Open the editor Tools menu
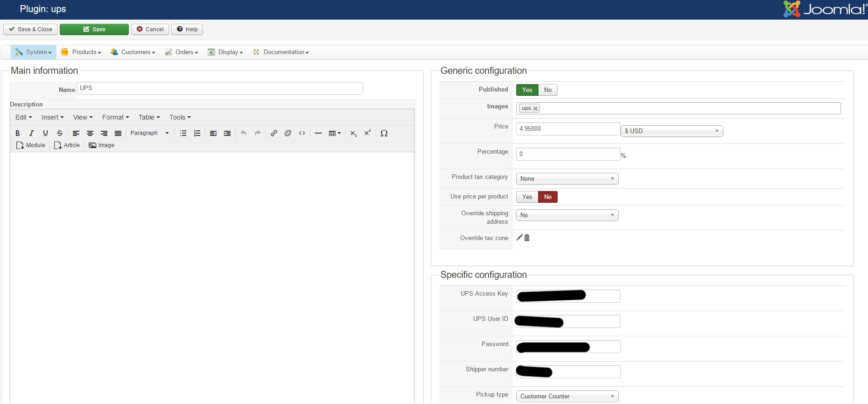The width and height of the screenshot is (868, 404). [180, 117]
